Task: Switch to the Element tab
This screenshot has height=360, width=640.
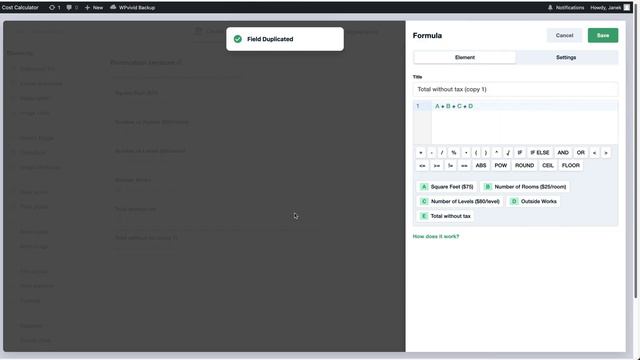Action: (x=464, y=58)
